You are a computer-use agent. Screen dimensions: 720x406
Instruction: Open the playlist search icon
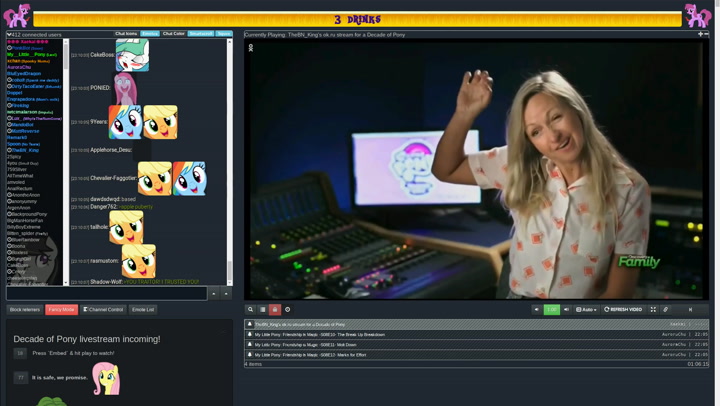[251, 310]
